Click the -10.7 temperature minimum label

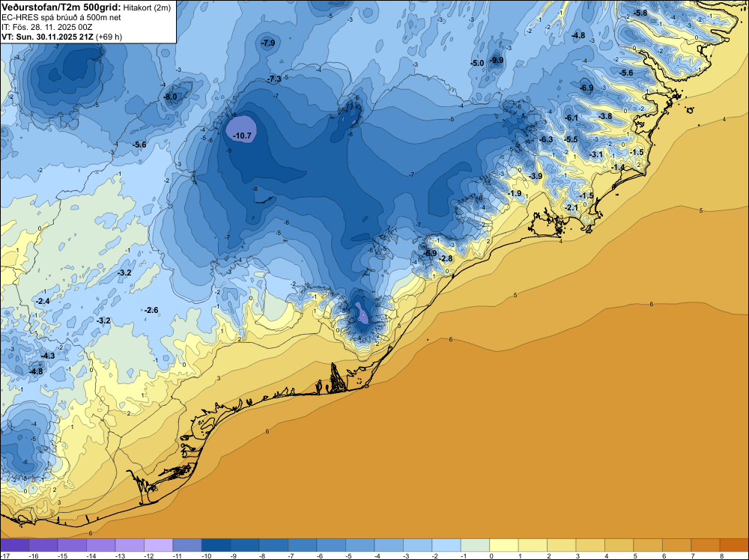[242, 136]
